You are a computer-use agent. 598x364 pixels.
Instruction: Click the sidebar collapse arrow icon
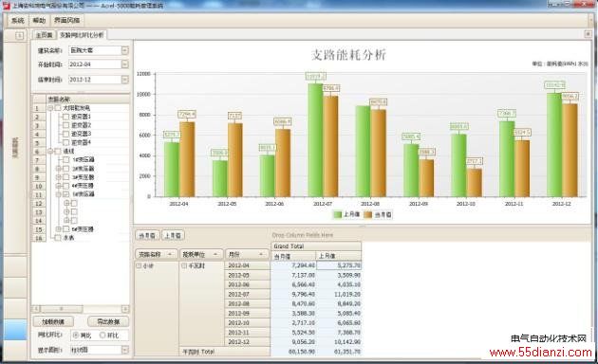(x=19, y=35)
